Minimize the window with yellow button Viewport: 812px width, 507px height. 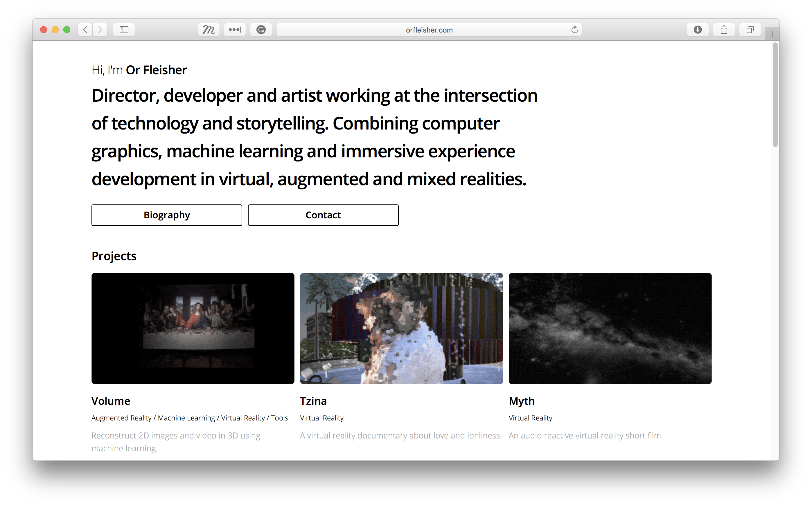[x=55, y=30]
